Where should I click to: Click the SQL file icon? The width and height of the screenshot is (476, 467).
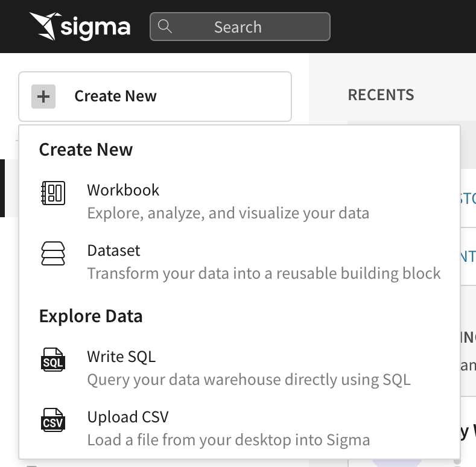[x=53, y=360]
